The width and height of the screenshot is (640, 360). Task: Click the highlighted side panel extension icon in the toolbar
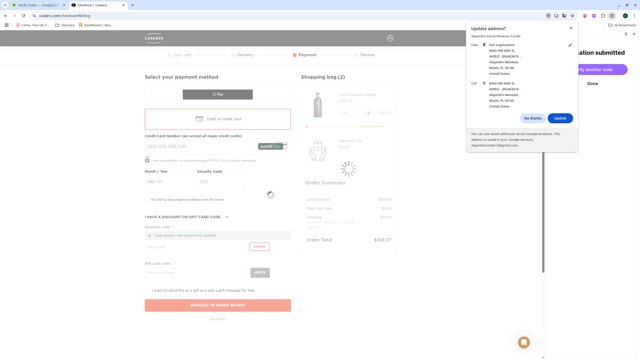coord(611,16)
